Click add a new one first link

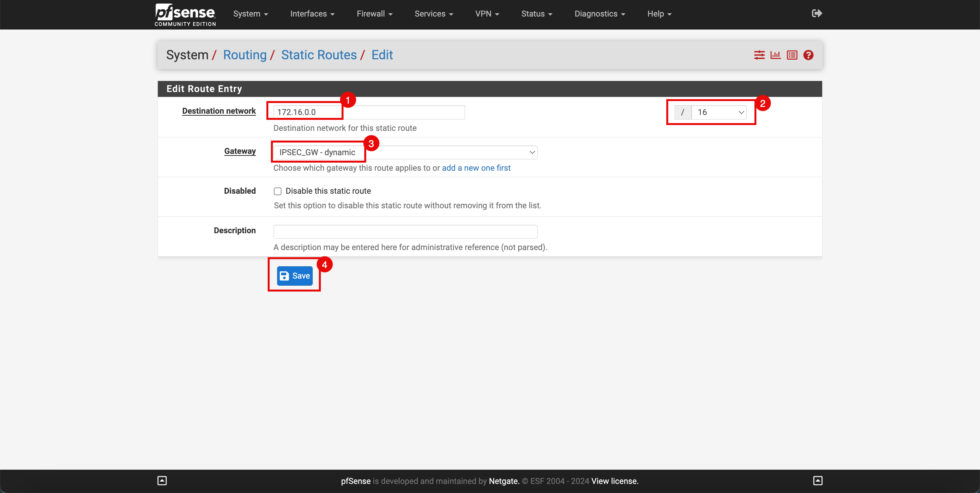coord(475,168)
